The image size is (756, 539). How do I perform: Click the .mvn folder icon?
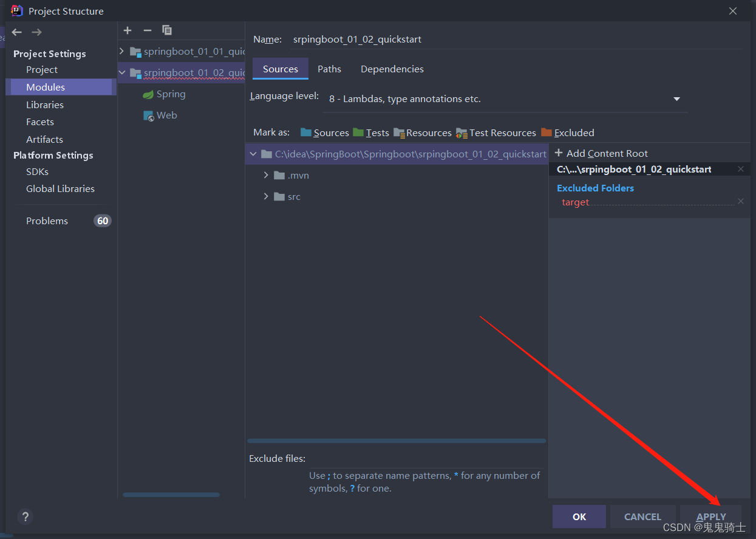[279, 176]
